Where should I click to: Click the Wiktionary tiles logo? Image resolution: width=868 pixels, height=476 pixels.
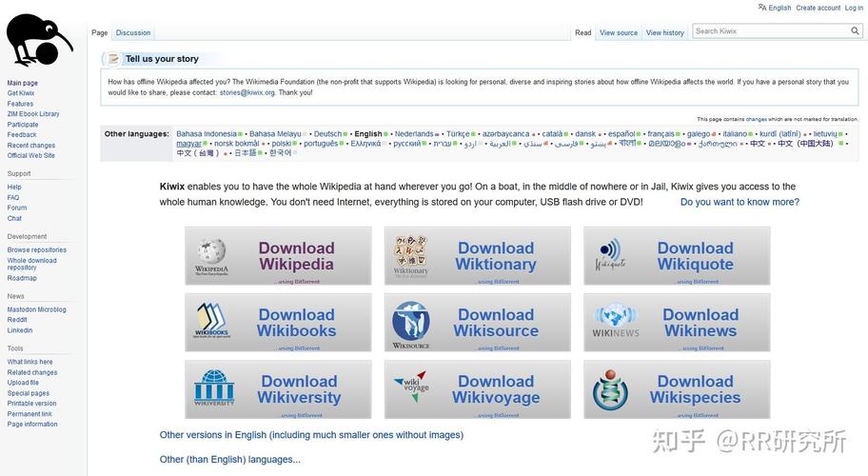[411, 256]
